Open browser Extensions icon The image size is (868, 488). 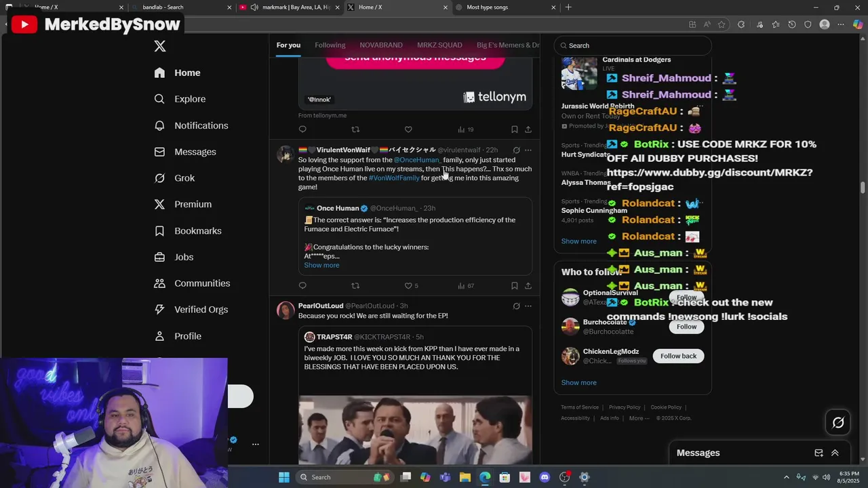pos(741,24)
